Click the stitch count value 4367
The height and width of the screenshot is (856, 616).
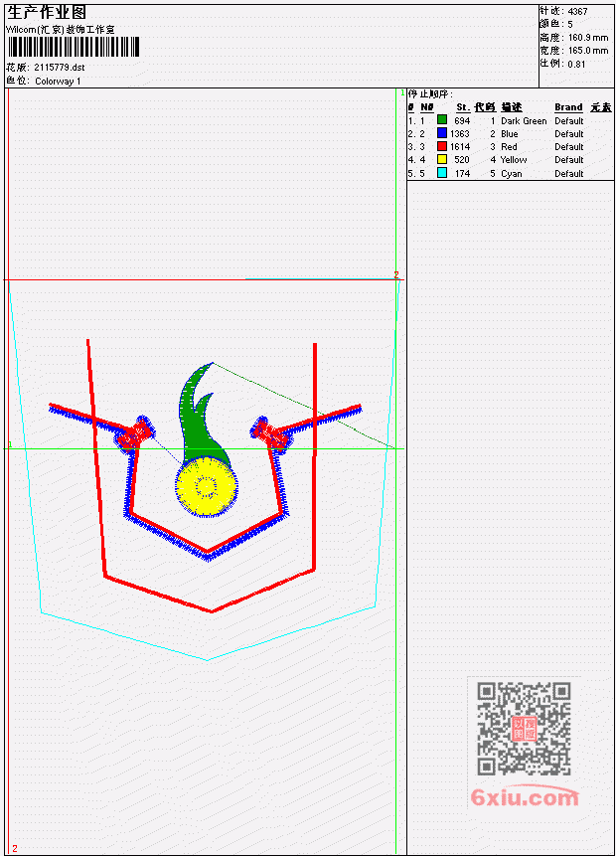click(x=578, y=12)
